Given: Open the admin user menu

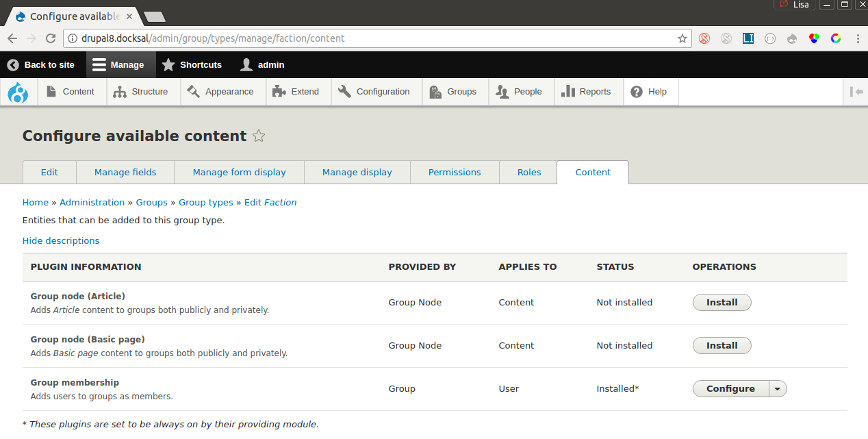Looking at the screenshot, I should pyautogui.click(x=261, y=65).
